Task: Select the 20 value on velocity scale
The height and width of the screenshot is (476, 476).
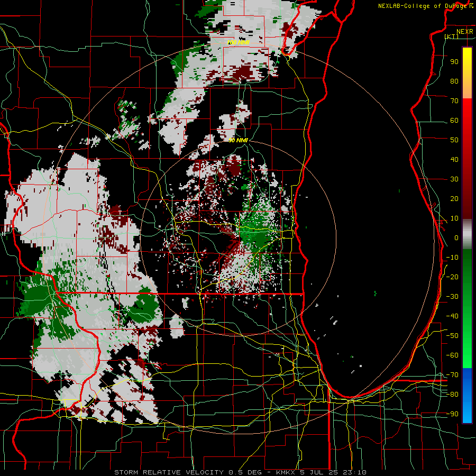Action: [454, 199]
